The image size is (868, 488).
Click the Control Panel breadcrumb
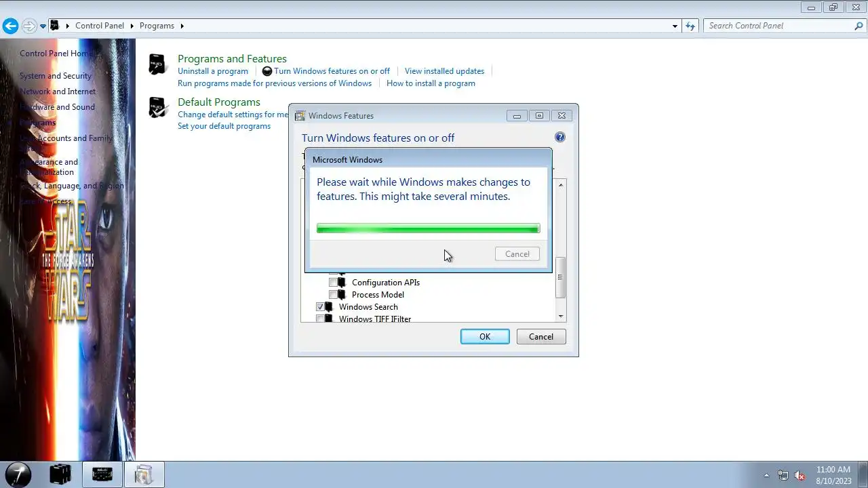(x=100, y=26)
